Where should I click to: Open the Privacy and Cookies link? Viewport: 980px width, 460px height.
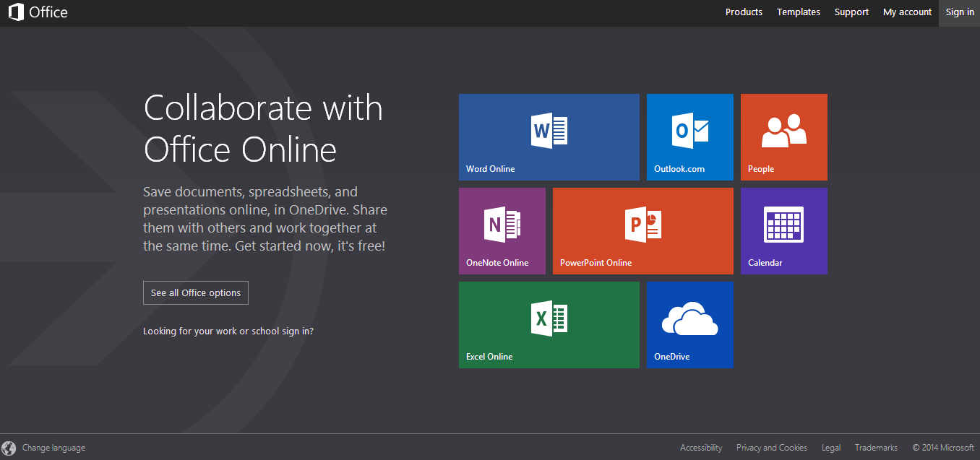(x=772, y=448)
